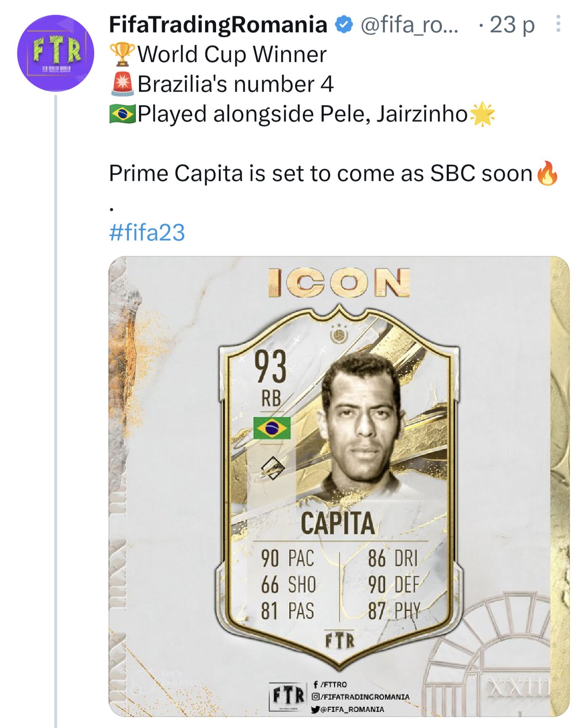Image resolution: width=587 pixels, height=728 pixels.
Task: Open the purple FTR profile avatar
Action: coord(55,53)
